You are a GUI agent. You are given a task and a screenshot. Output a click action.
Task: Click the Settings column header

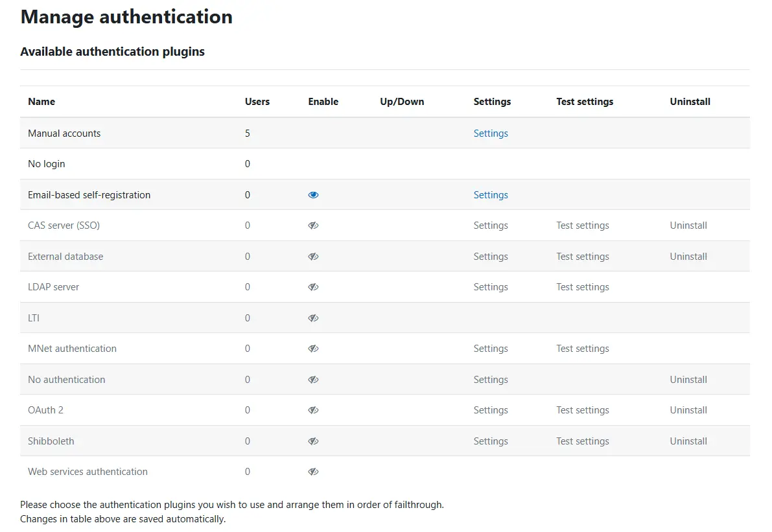click(x=492, y=101)
